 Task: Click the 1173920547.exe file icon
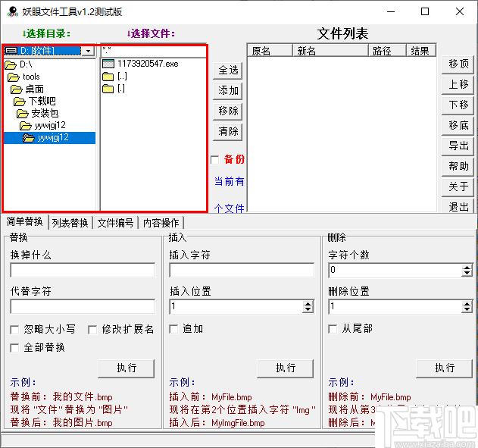(x=108, y=64)
